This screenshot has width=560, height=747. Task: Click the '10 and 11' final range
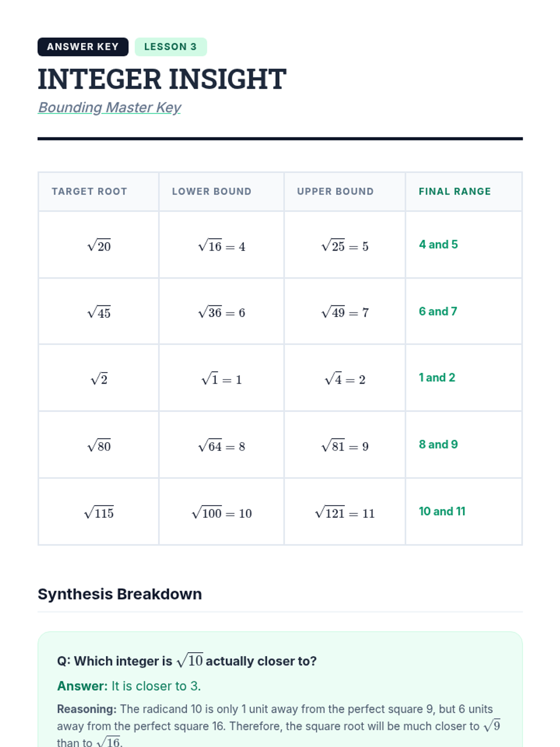tap(442, 511)
